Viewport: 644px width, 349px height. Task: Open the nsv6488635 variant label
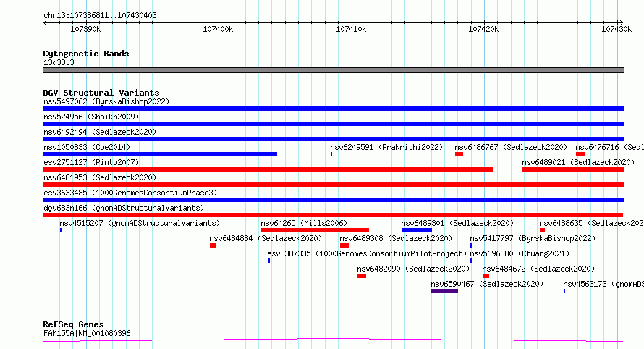pyautogui.click(x=591, y=223)
